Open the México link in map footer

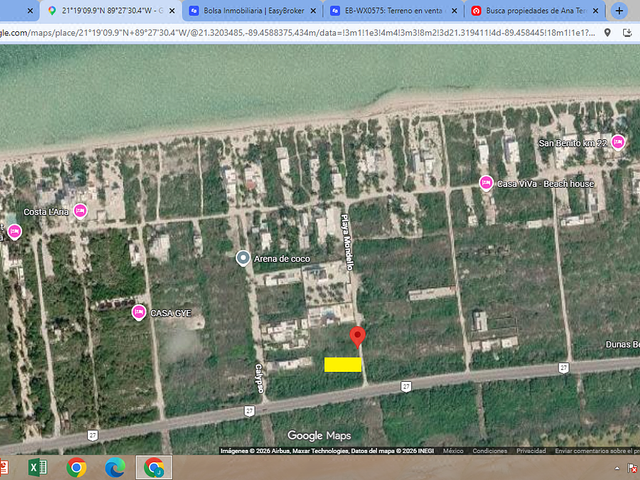453,451
